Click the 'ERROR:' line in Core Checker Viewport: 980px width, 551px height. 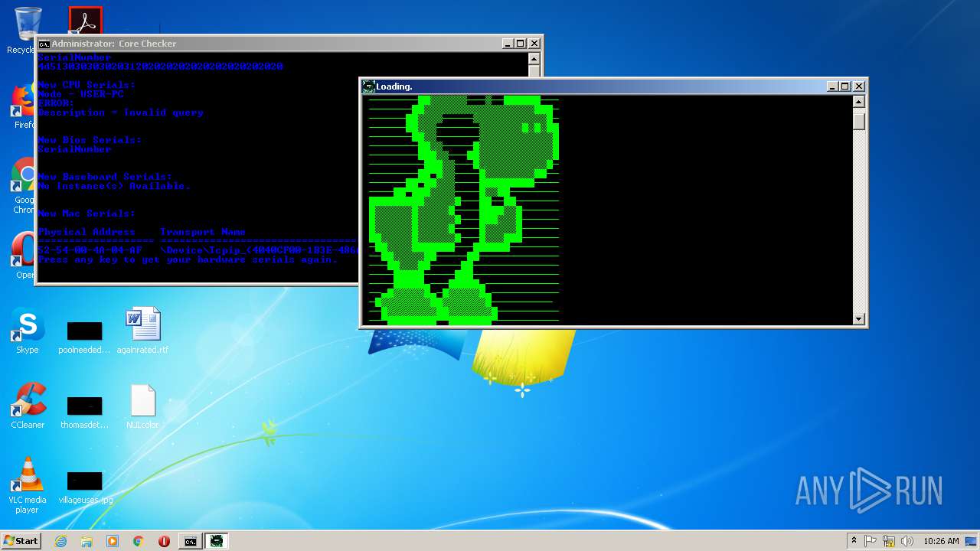click(56, 103)
